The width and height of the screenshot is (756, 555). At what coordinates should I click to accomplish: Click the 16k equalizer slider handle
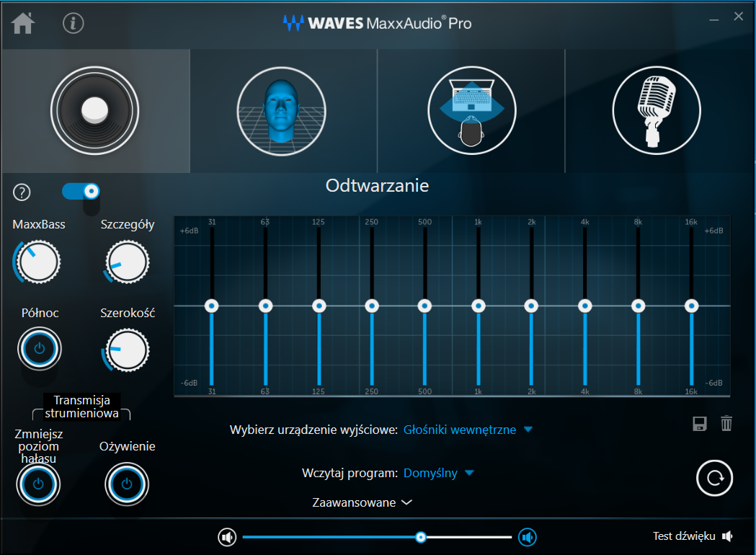[691, 306]
